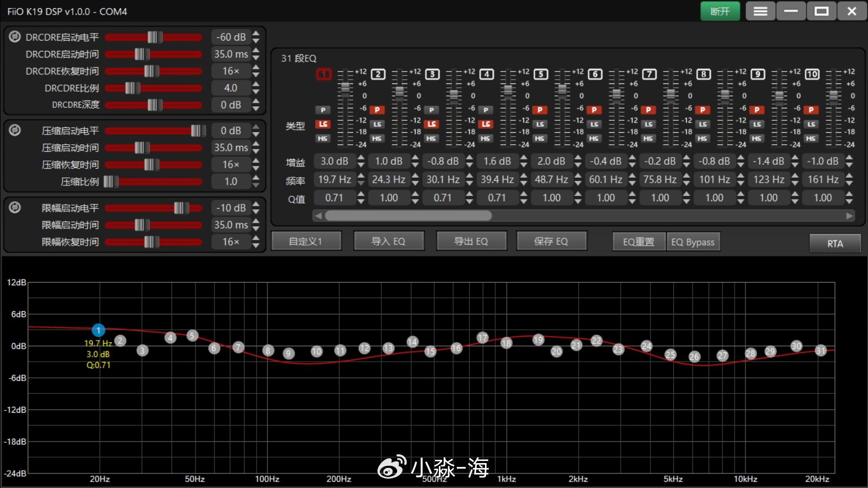The width and height of the screenshot is (868, 488).
Task: Toggle the limiter section power icon
Action: click(15, 207)
